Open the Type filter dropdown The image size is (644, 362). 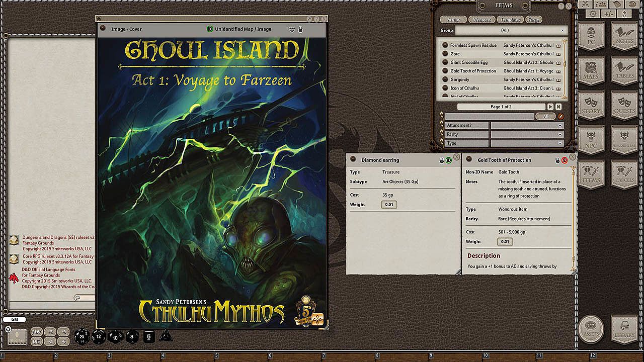pos(527,143)
